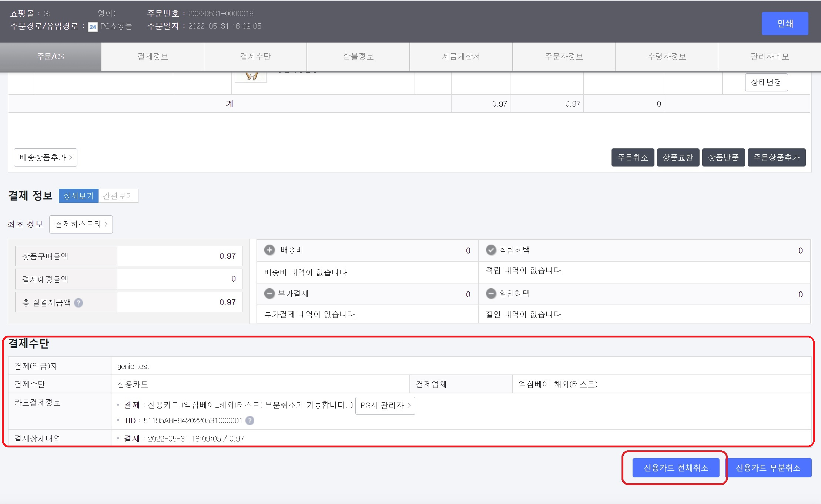Click the 상품구매금액 value 0.97
Image resolution: width=821 pixels, height=504 pixels.
point(228,256)
